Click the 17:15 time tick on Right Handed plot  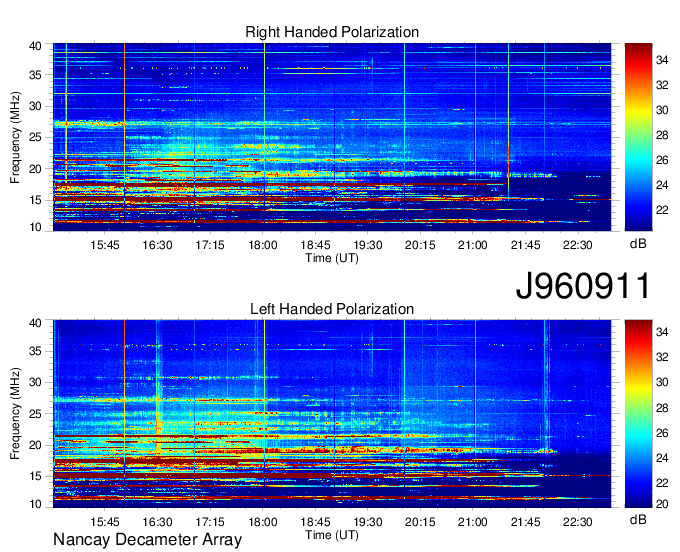tap(210, 245)
